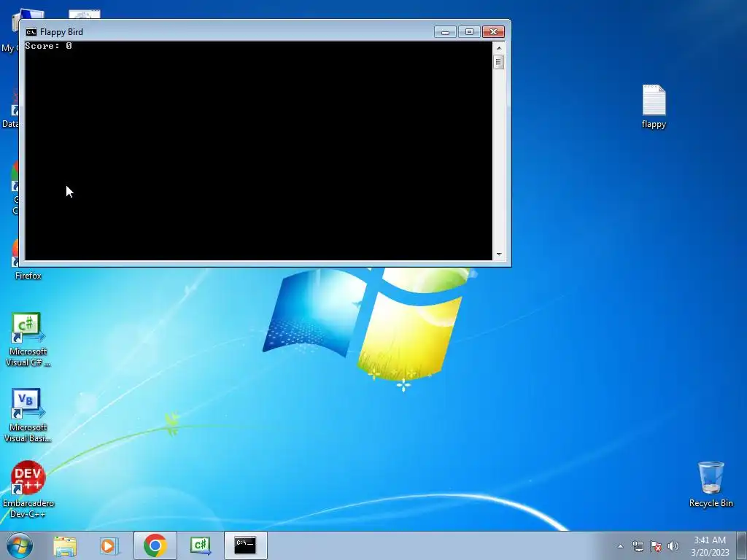
Task: Close the Flappy Bird window
Action: tap(494, 32)
